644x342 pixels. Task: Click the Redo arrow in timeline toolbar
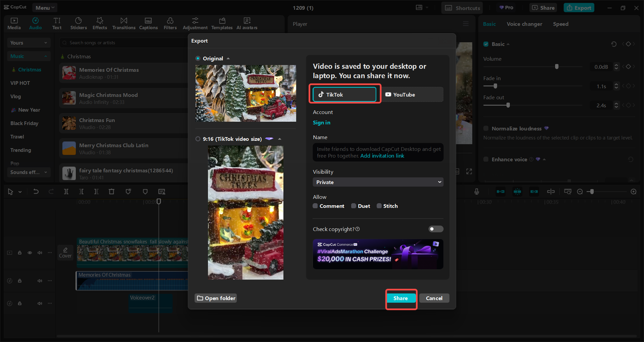tap(51, 192)
